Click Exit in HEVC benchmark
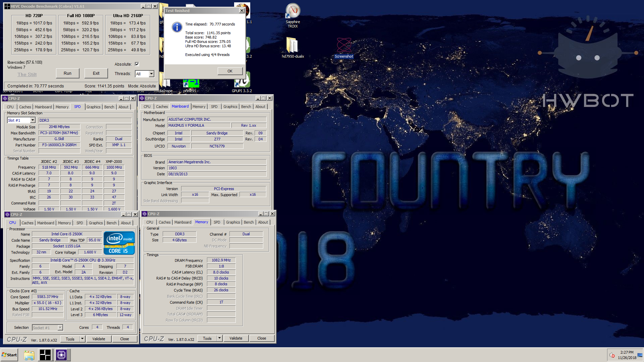The width and height of the screenshot is (644, 362). 96,73
